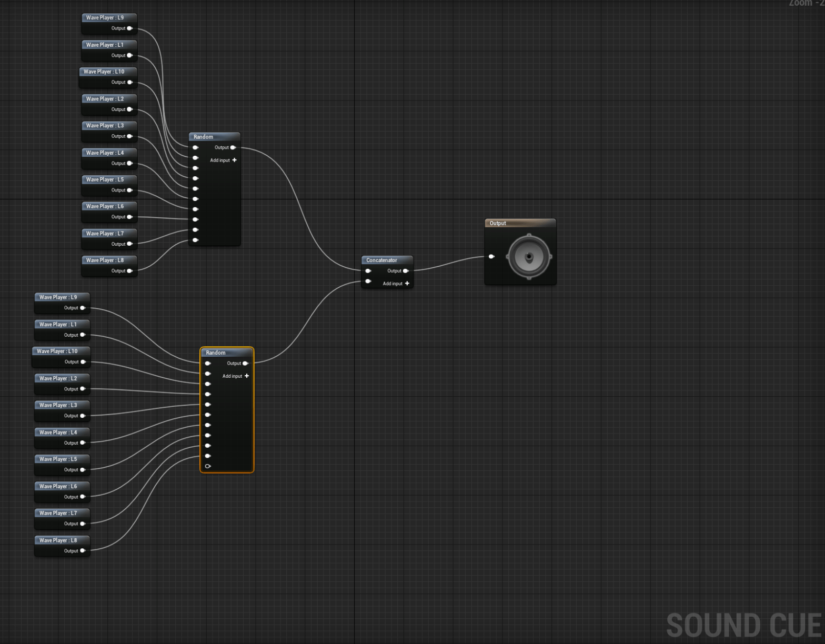Click the second input pin of the Concatenator

[368, 281]
